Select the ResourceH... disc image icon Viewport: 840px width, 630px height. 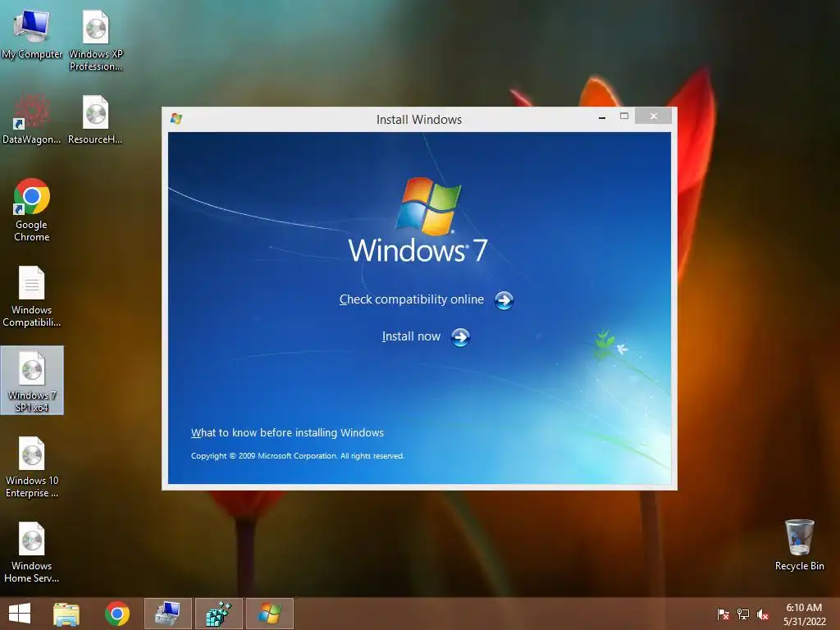point(95,120)
